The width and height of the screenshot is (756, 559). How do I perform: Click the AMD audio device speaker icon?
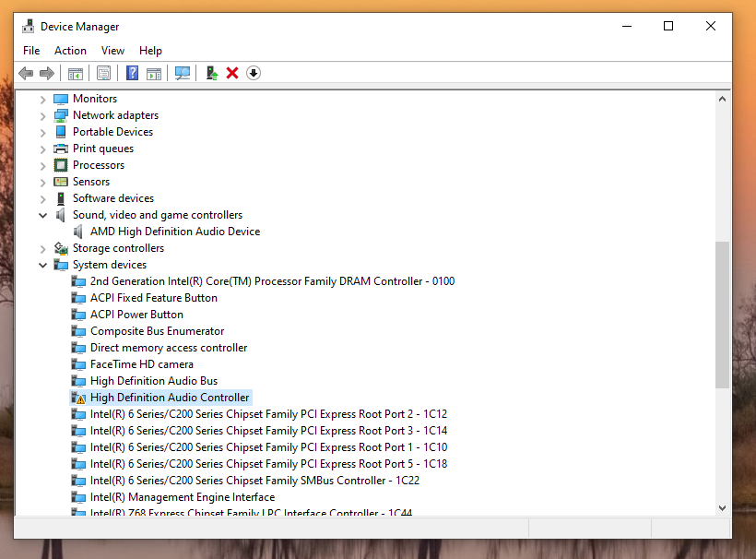pos(78,232)
